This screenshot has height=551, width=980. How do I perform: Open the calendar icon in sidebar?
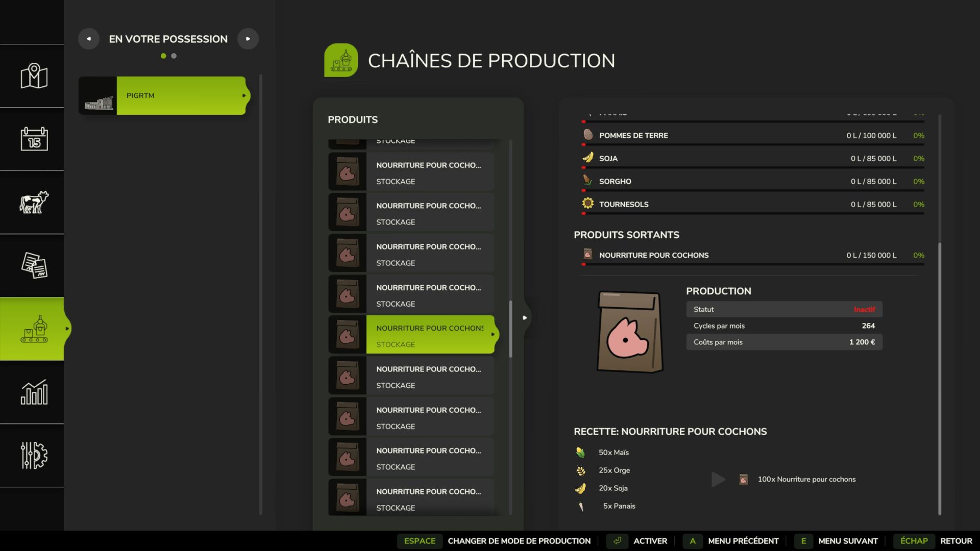click(x=34, y=139)
